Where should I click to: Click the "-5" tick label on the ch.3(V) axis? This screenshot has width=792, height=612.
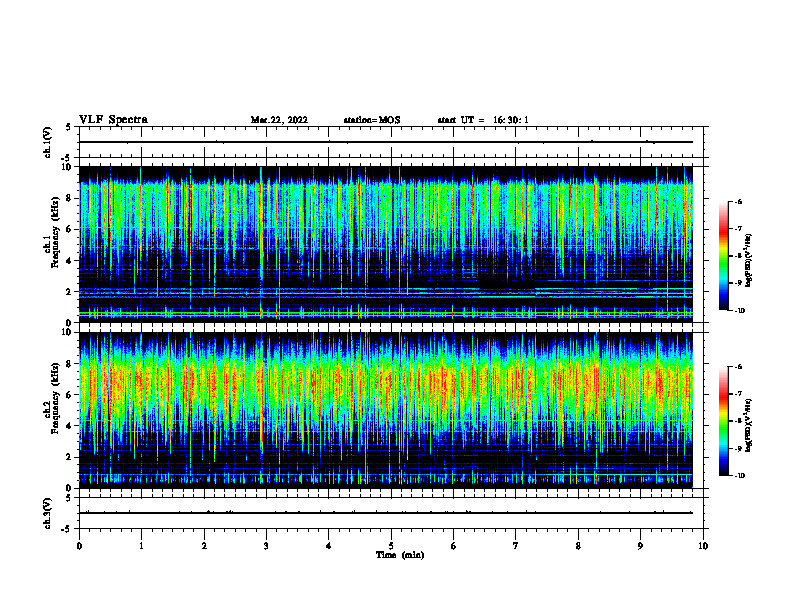coord(68,529)
